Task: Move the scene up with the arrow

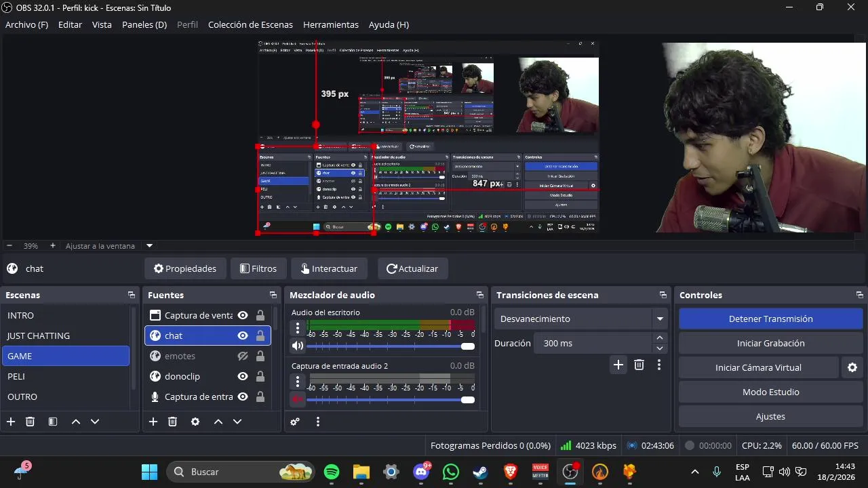Action: click(76, 422)
